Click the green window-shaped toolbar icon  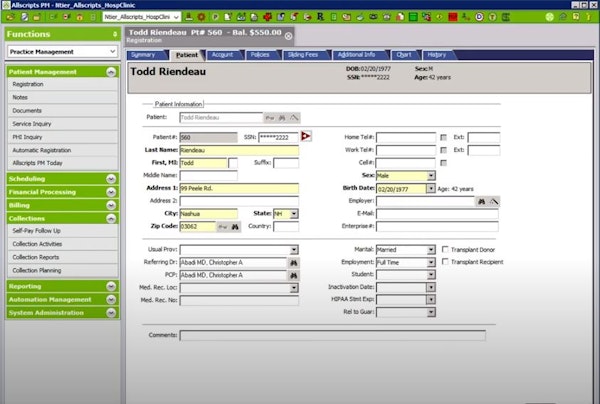click(413, 17)
